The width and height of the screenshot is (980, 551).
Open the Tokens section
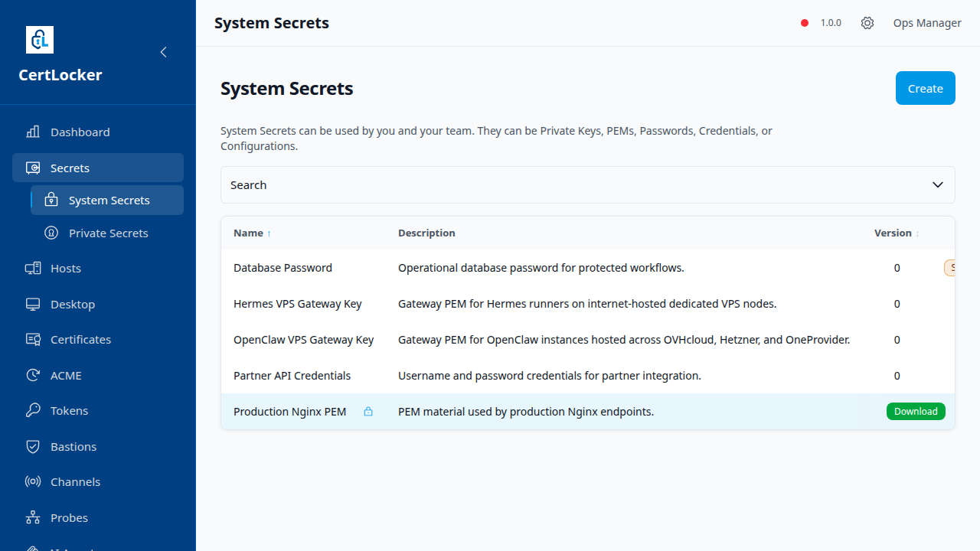[98, 410]
